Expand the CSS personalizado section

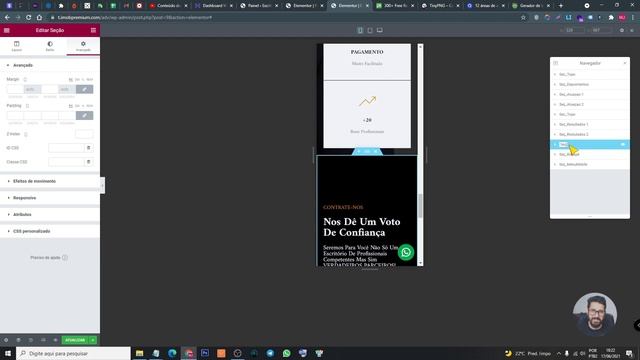(x=50, y=231)
